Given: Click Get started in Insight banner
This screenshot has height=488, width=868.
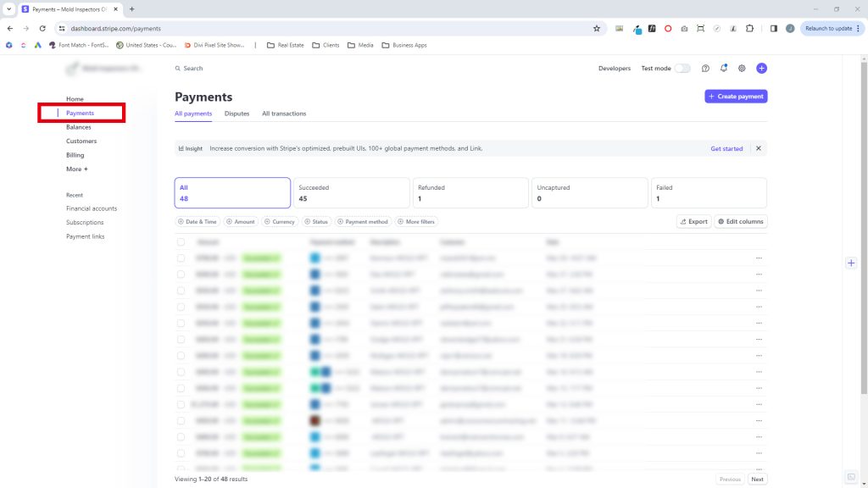Looking at the screenshot, I should coord(726,148).
